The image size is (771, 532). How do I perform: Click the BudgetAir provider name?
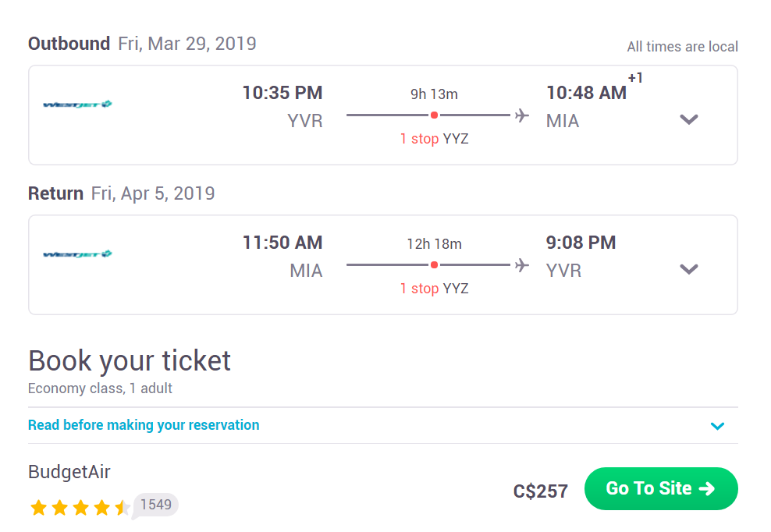pyautogui.click(x=69, y=472)
